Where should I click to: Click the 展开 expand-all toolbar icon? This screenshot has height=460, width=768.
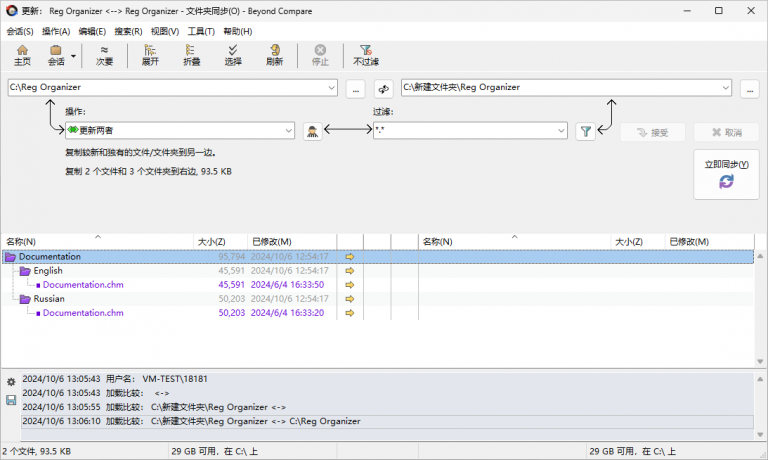(150, 55)
